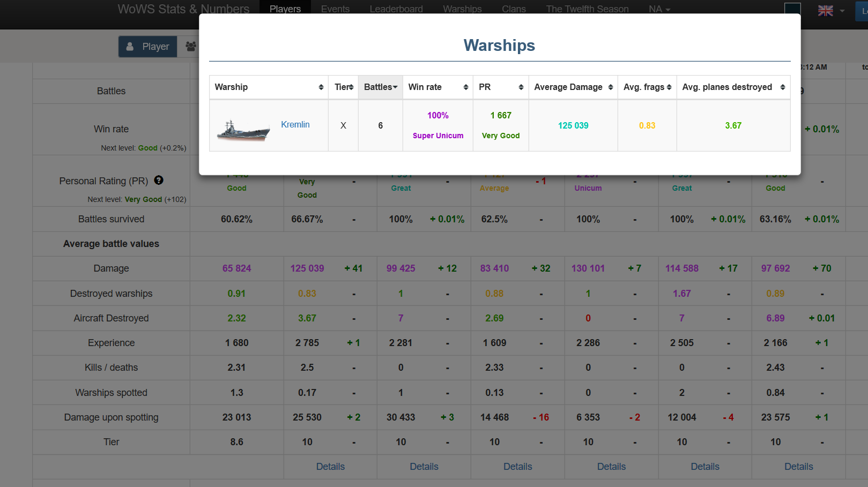Toggle Battles column sort order

tap(381, 87)
